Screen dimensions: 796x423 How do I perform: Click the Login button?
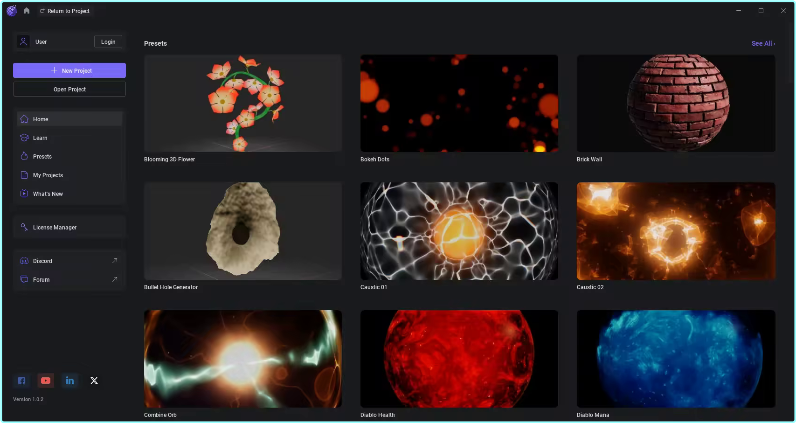pyautogui.click(x=108, y=42)
